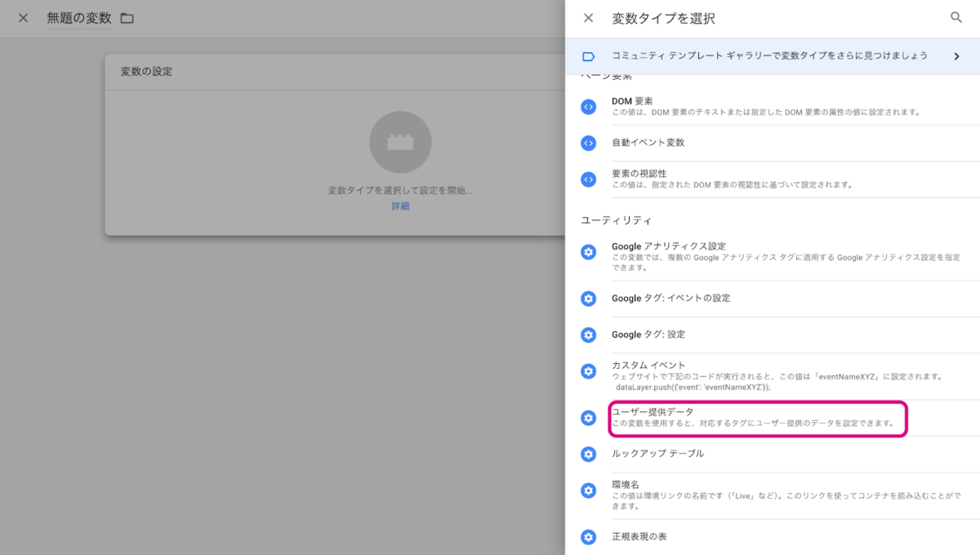This screenshot has width=980, height=555.
Task: Close the variable type selection panel
Action: pyautogui.click(x=588, y=18)
